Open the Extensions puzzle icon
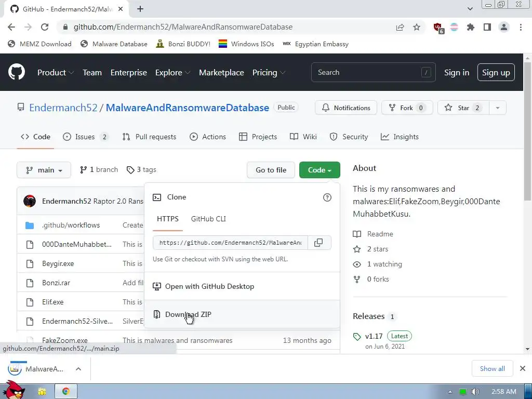The height and width of the screenshot is (399, 532). coord(471,27)
